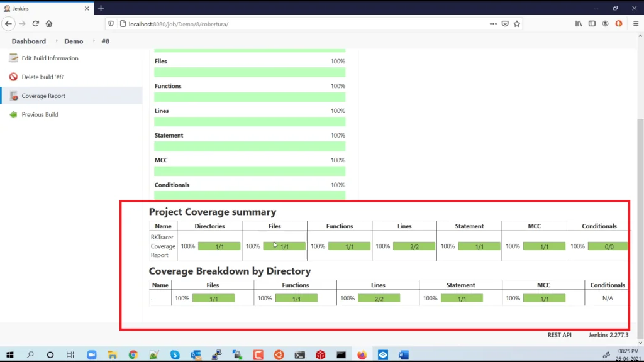Click the Functions 100% coverage bar

[x=250, y=97]
